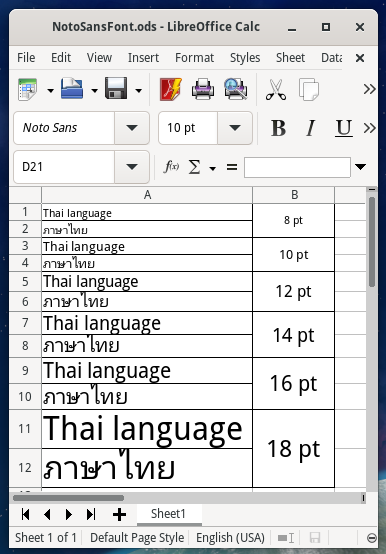
Task: Click the formula input line field
Action: [x=297, y=167]
